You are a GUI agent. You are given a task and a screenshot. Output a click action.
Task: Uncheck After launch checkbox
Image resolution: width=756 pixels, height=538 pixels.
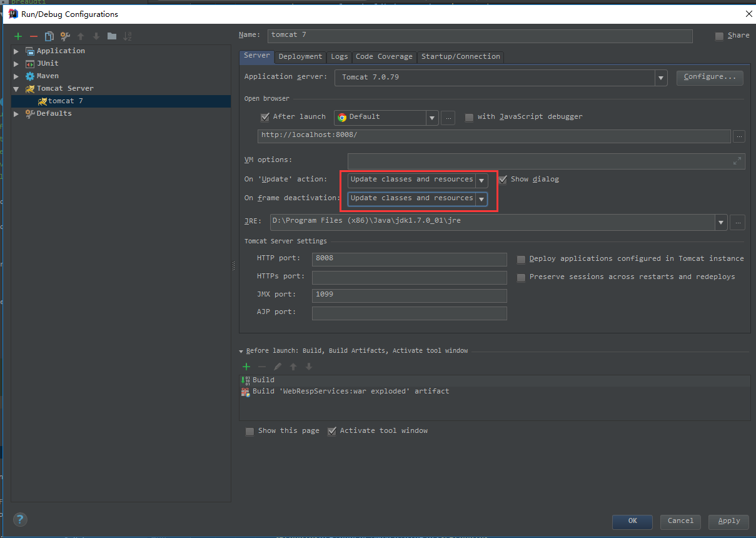pos(265,117)
